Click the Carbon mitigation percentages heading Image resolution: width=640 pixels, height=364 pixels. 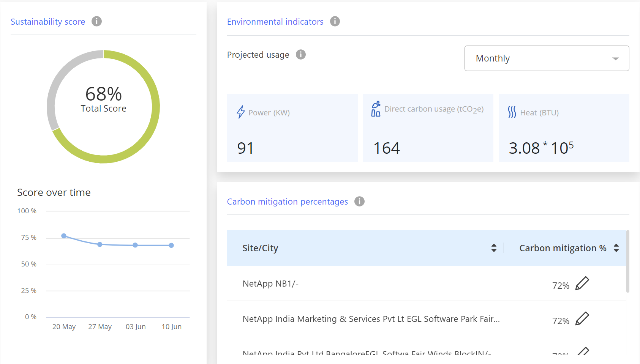coord(287,202)
